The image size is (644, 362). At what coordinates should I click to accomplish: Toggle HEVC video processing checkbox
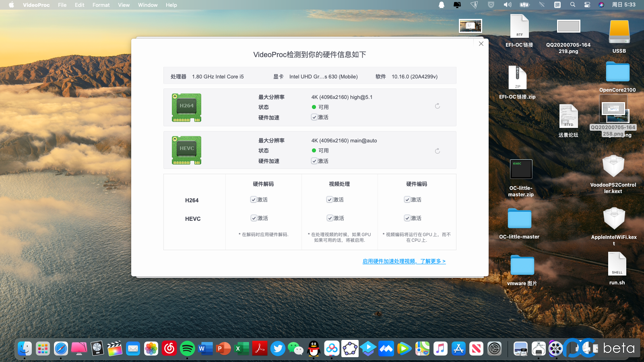(330, 218)
